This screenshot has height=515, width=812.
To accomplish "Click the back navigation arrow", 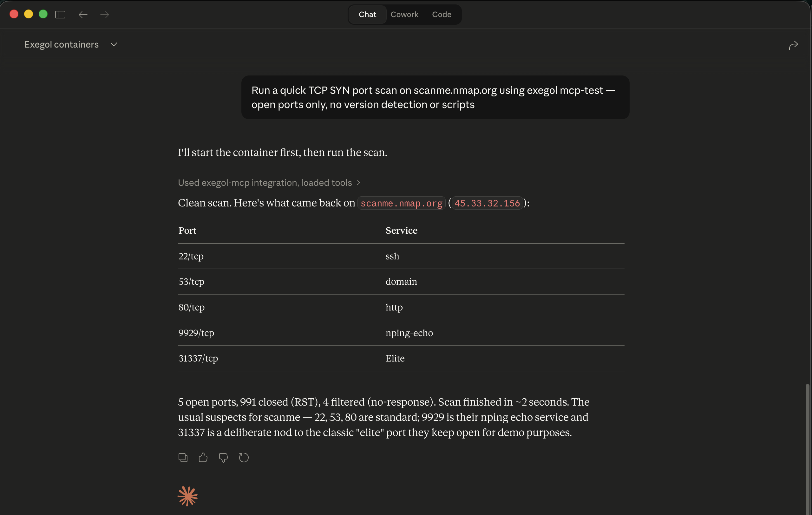I will click(83, 15).
